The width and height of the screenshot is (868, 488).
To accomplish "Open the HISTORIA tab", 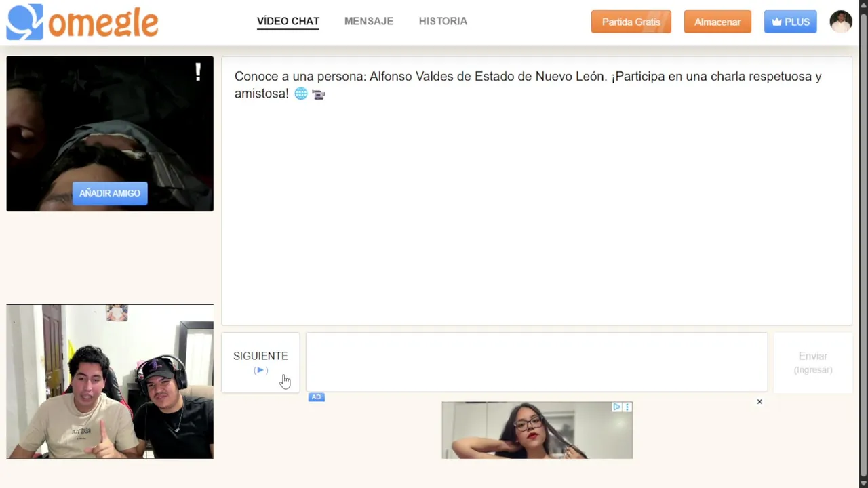I will (x=443, y=21).
